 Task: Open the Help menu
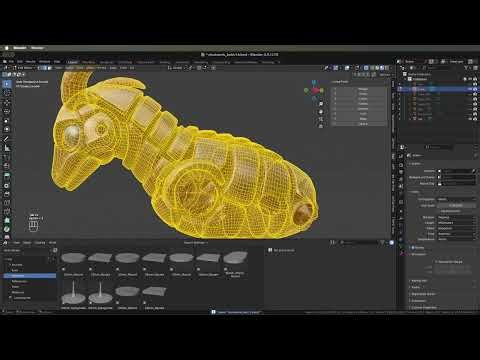point(57,62)
